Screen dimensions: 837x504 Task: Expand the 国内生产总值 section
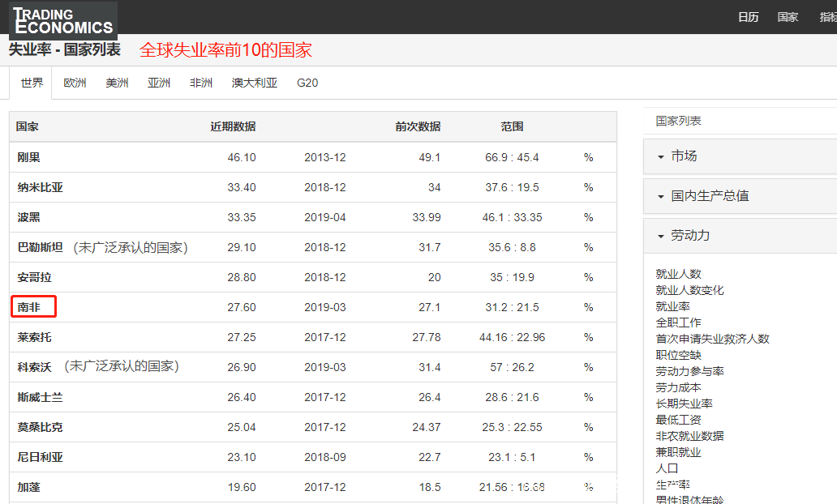(709, 196)
